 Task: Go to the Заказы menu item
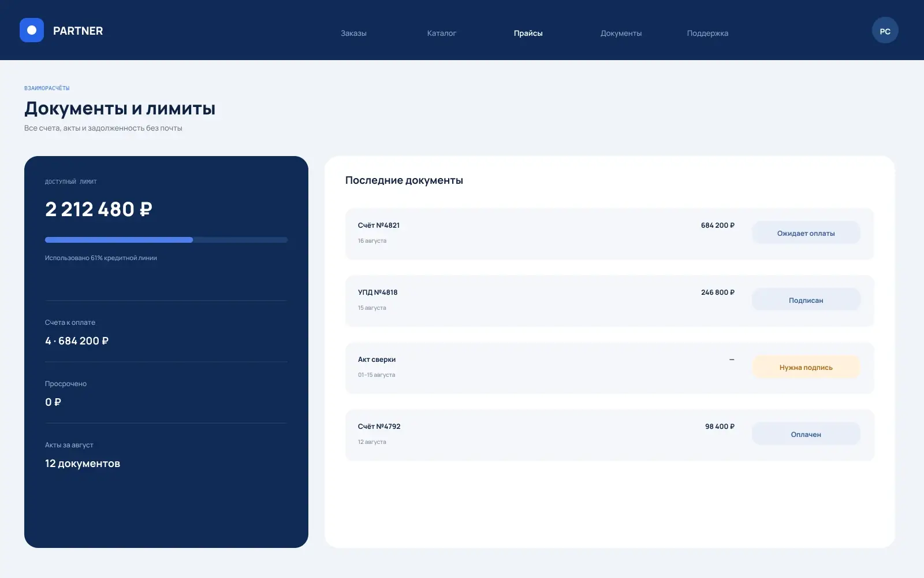click(353, 34)
